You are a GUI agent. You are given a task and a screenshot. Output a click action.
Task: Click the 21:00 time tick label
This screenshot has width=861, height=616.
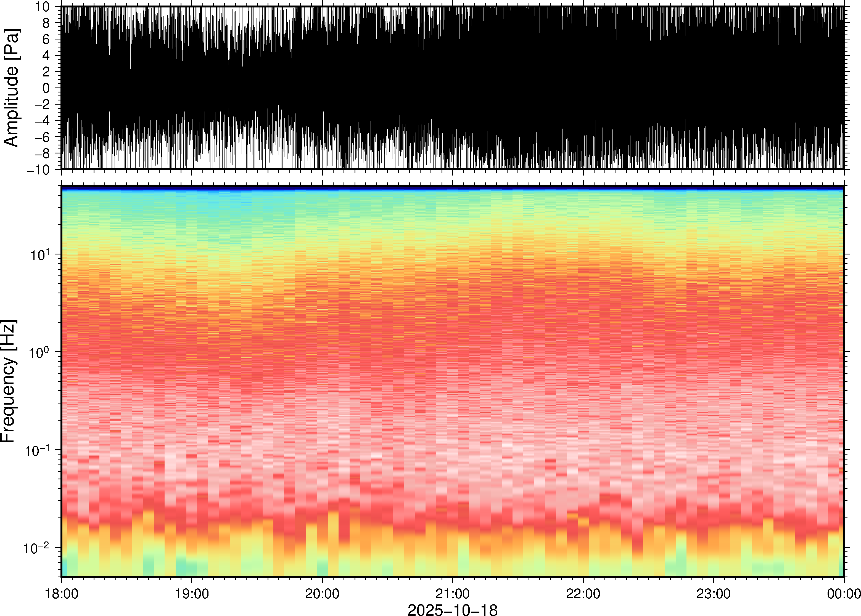[453, 594]
